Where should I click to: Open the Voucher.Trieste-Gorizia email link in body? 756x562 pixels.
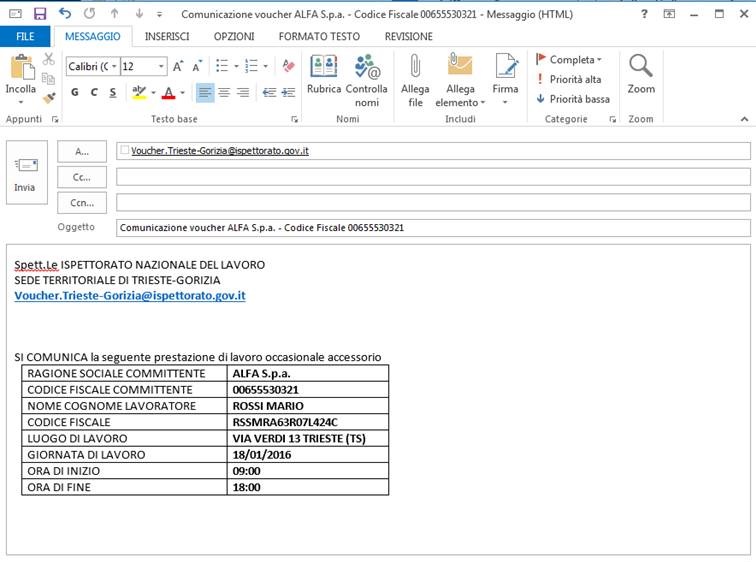130,295
